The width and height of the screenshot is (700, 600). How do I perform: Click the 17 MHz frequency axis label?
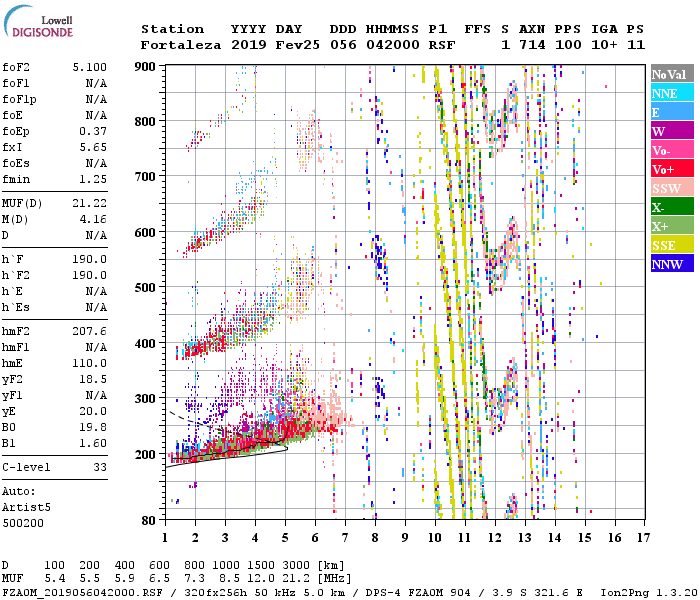click(x=644, y=538)
